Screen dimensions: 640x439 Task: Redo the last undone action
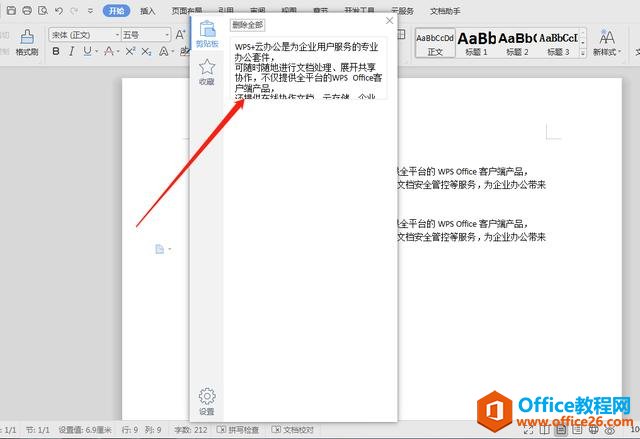click(x=74, y=11)
